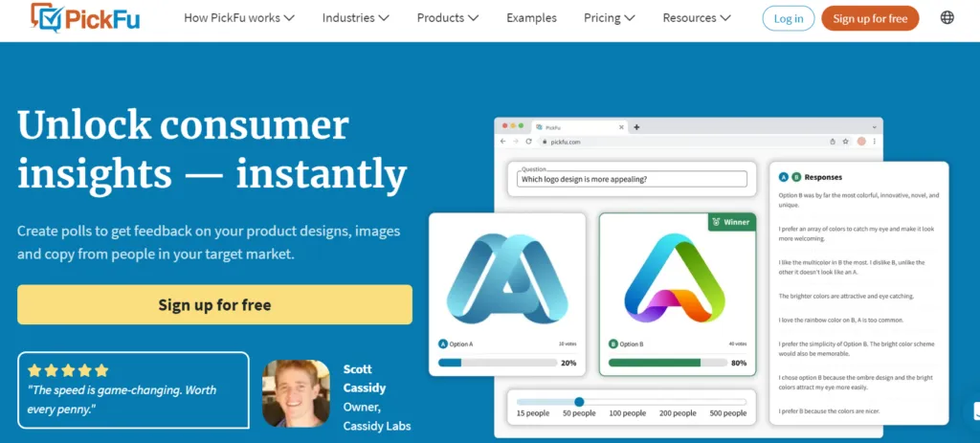The width and height of the screenshot is (980, 443).
Task: Click the green Winner badge on Option B
Action: click(x=732, y=222)
